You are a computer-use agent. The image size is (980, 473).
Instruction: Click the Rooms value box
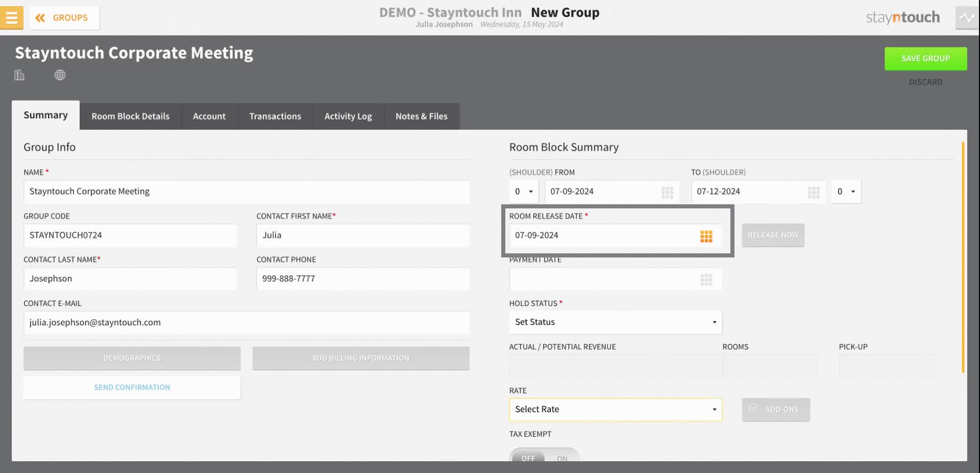[x=770, y=366]
